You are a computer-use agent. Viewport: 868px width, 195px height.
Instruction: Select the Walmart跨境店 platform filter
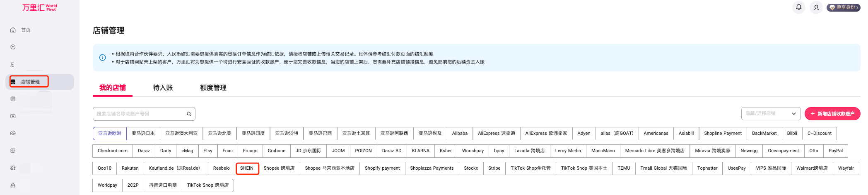pyautogui.click(x=812, y=168)
